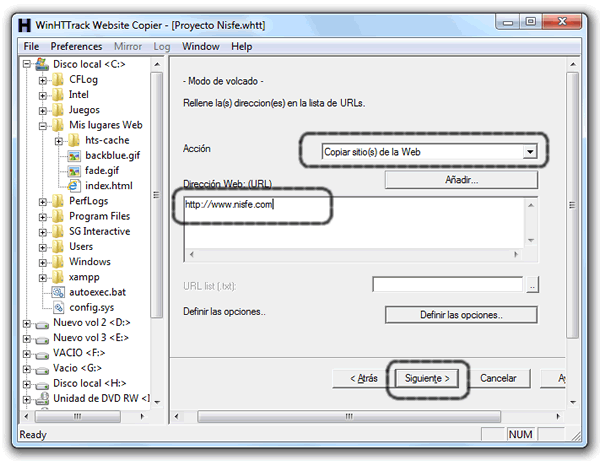
Task: Click the CFLog folder icon
Action: [x=58, y=80]
